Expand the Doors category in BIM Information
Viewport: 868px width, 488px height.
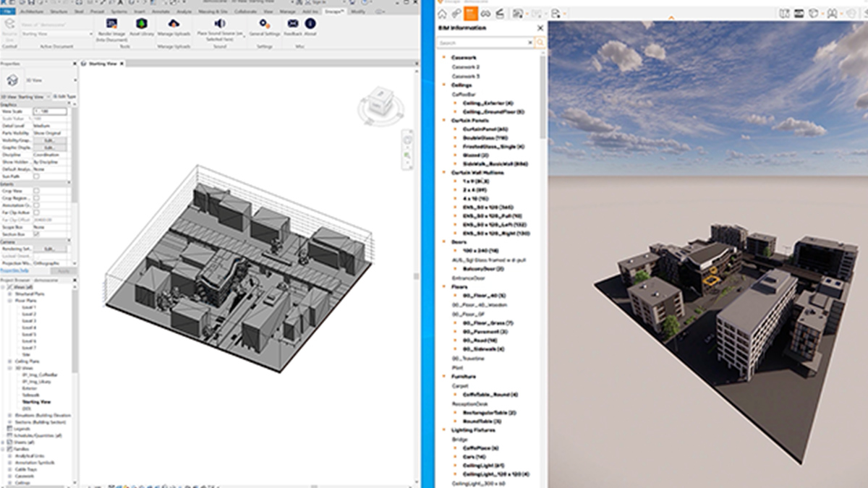coord(443,242)
